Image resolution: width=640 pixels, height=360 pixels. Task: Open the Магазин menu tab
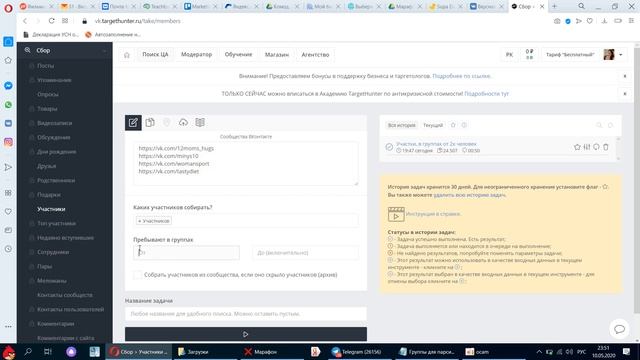(277, 54)
